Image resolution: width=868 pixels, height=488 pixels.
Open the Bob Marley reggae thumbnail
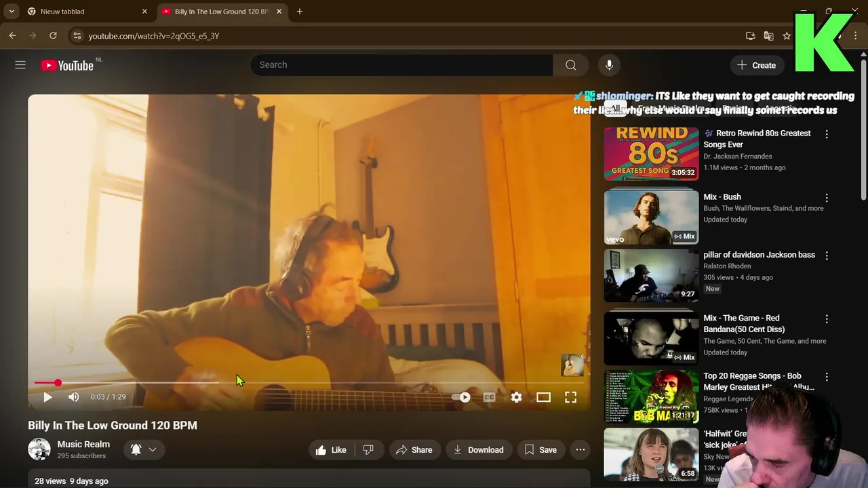tap(651, 396)
